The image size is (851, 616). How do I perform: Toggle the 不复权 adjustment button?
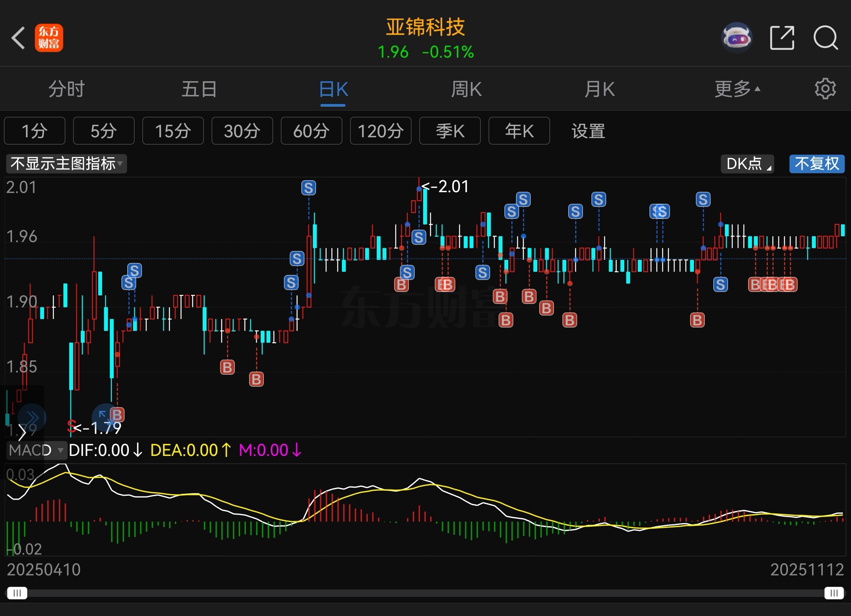tap(817, 164)
